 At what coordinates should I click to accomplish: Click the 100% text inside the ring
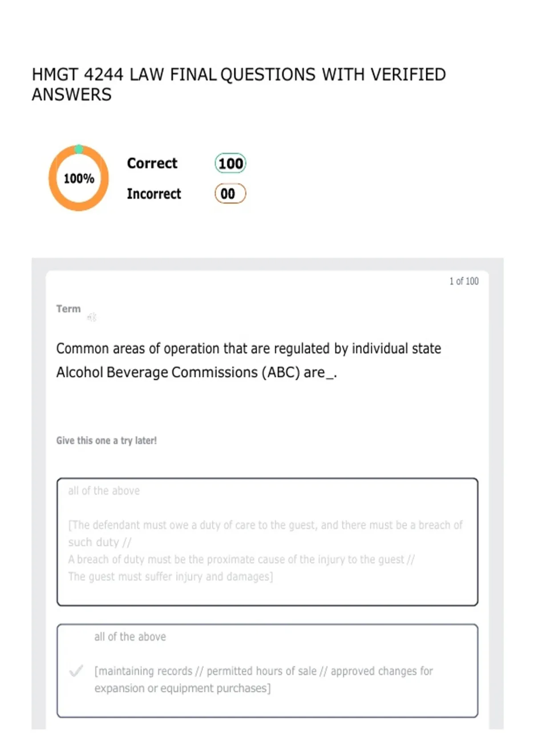point(79,179)
